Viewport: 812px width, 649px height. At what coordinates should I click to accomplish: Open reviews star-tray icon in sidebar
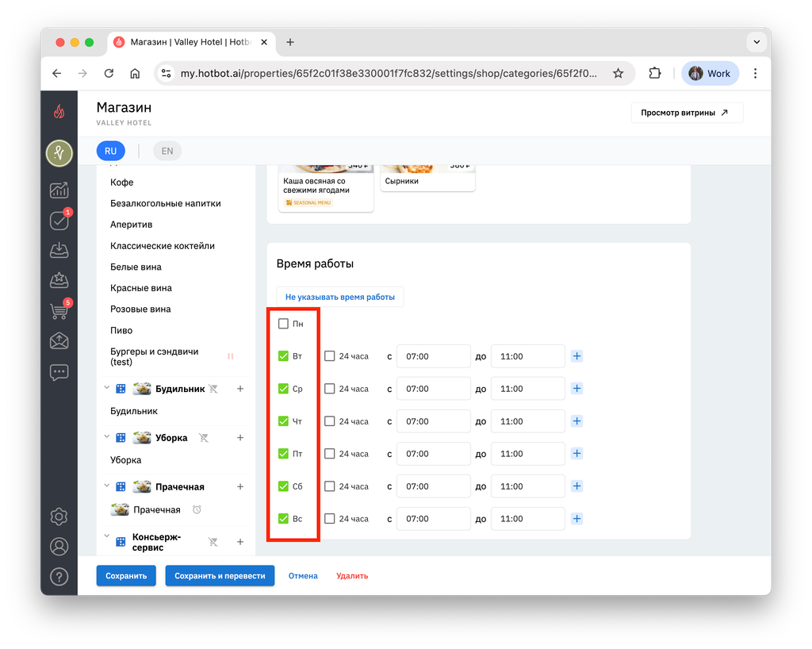(x=59, y=280)
